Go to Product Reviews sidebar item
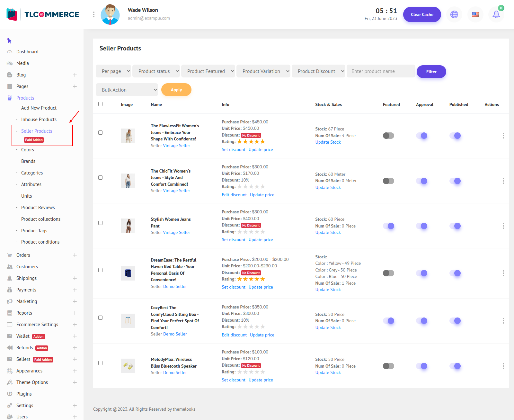Screen dimensions: 514x420 click(x=38, y=208)
